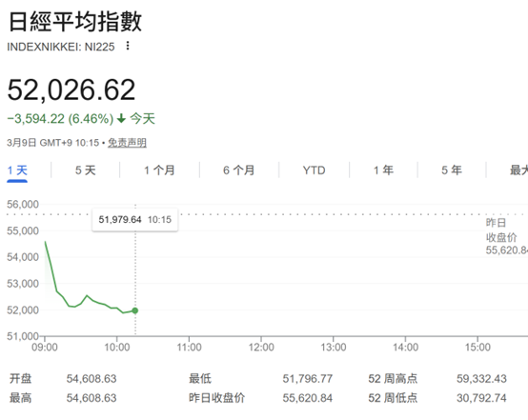Select the 1 天 time range tab

tap(17, 170)
